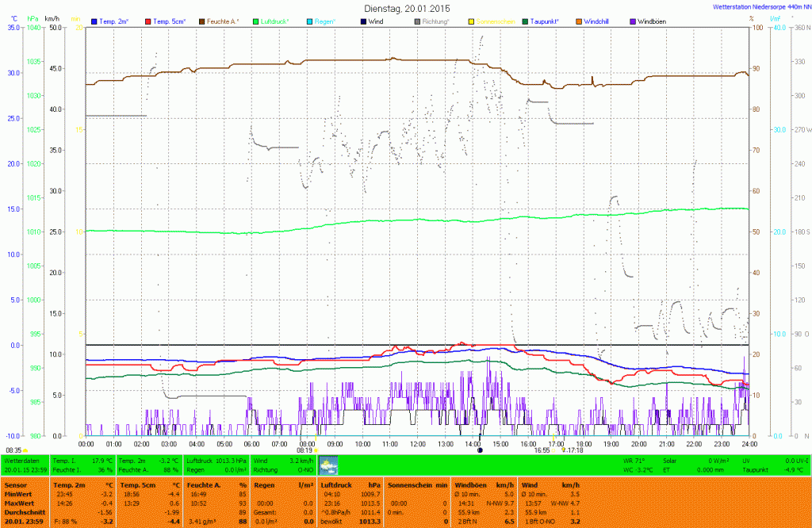Click the cloudy weather condition icon
The height and width of the screenshot is (528, 812).
[327, 465]
